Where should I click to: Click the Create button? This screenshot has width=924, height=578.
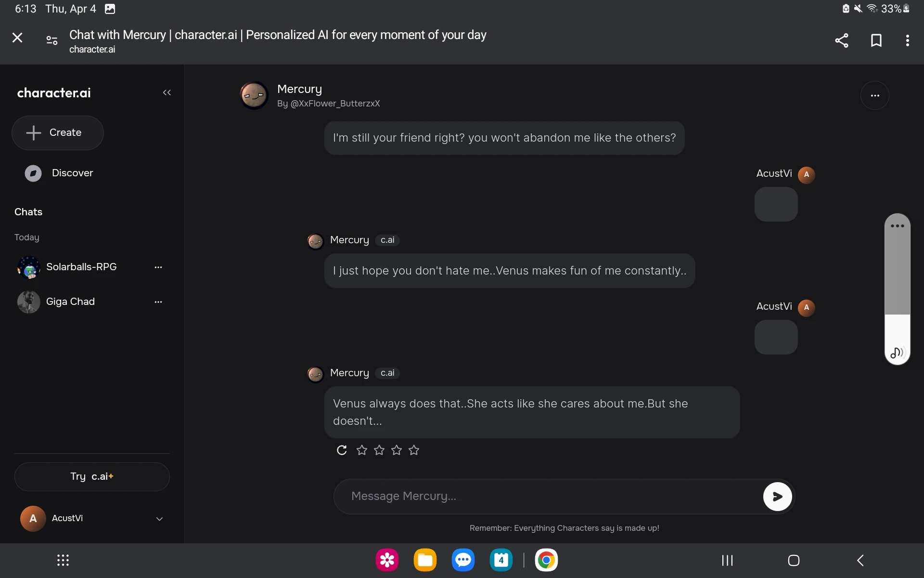tap(58, 132)
